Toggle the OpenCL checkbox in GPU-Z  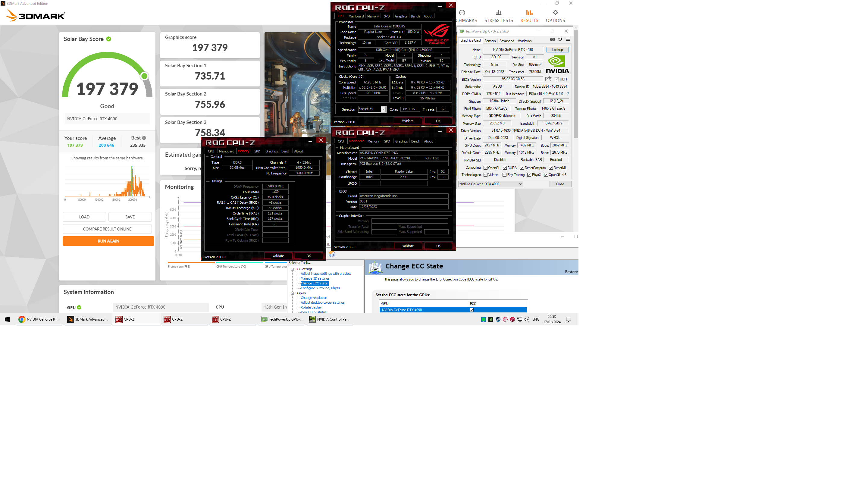486,168
